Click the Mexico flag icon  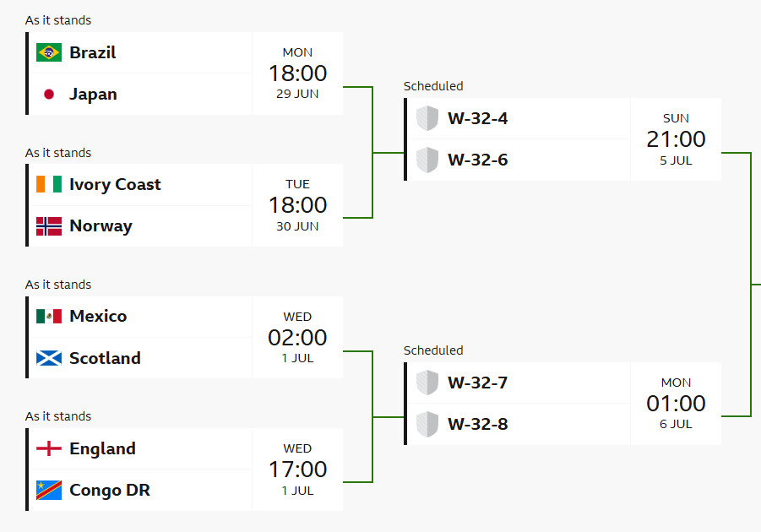pos(49,317)
